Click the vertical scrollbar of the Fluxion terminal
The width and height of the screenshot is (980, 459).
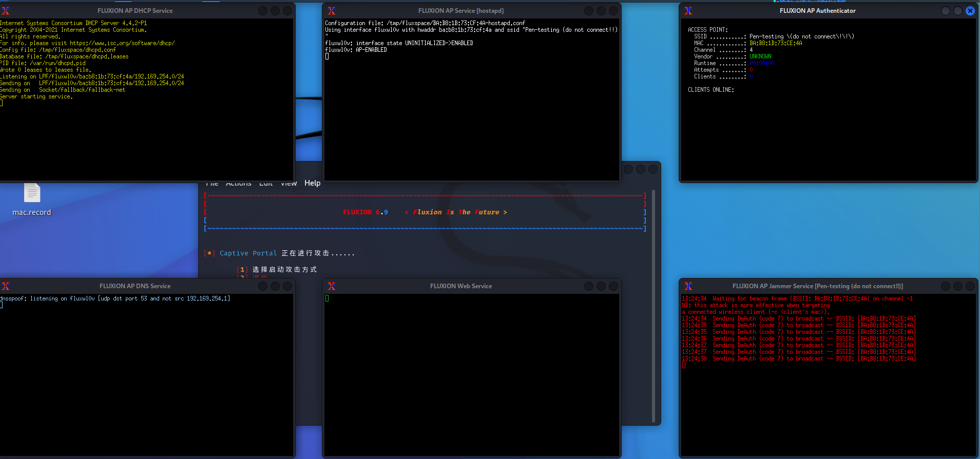tap(654, 305)
